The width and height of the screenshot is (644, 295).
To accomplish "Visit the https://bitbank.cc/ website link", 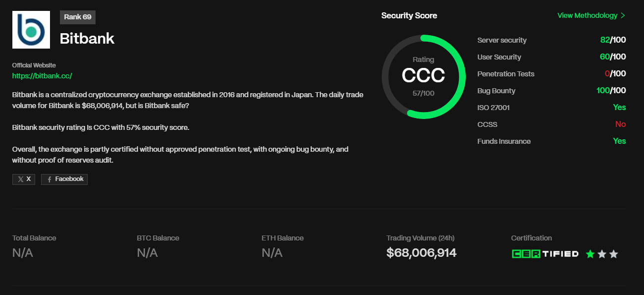I will click(x=43, y=76).
